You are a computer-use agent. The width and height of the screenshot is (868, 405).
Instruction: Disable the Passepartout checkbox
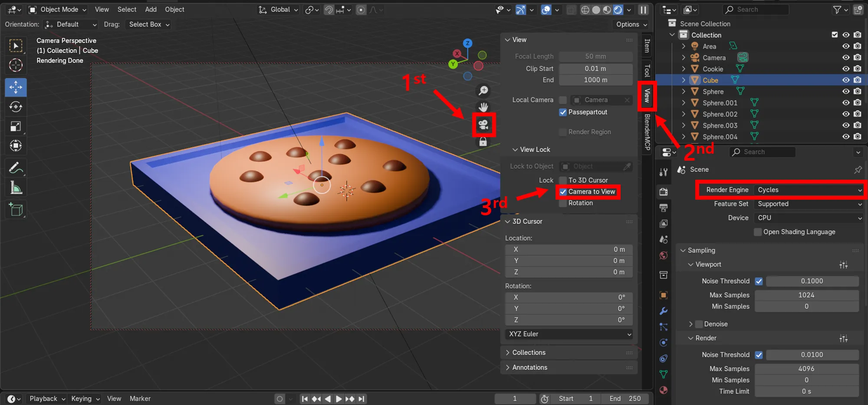click(563, 112)
